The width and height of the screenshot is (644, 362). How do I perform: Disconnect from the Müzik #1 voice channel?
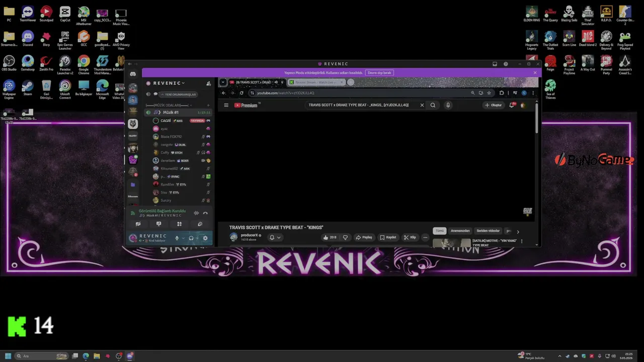205,213
